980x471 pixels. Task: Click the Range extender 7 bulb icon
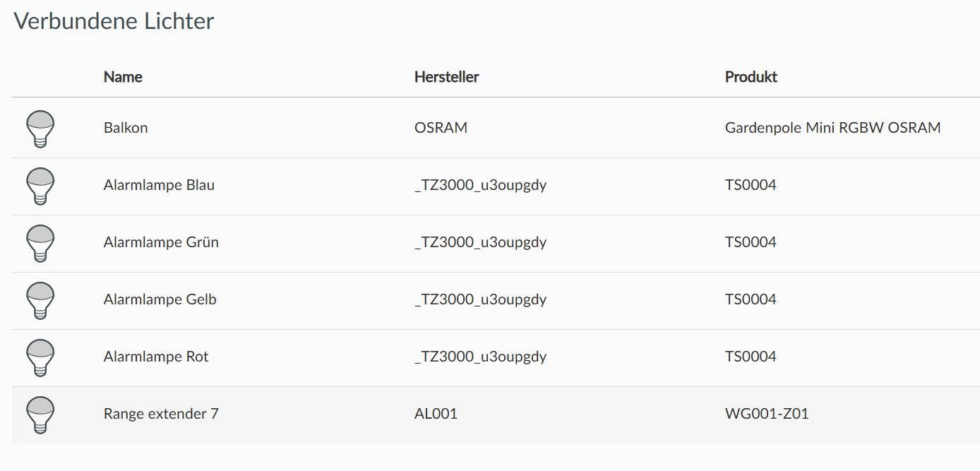coord(40,415)
